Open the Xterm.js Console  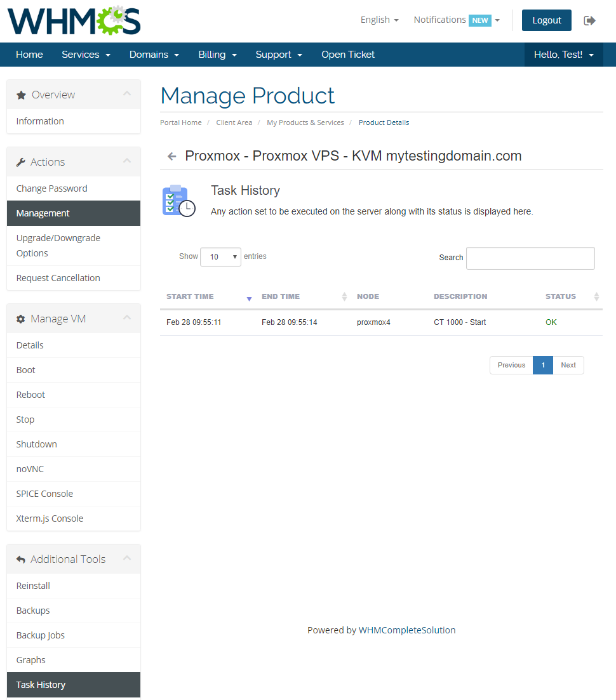tap(74, 518)
